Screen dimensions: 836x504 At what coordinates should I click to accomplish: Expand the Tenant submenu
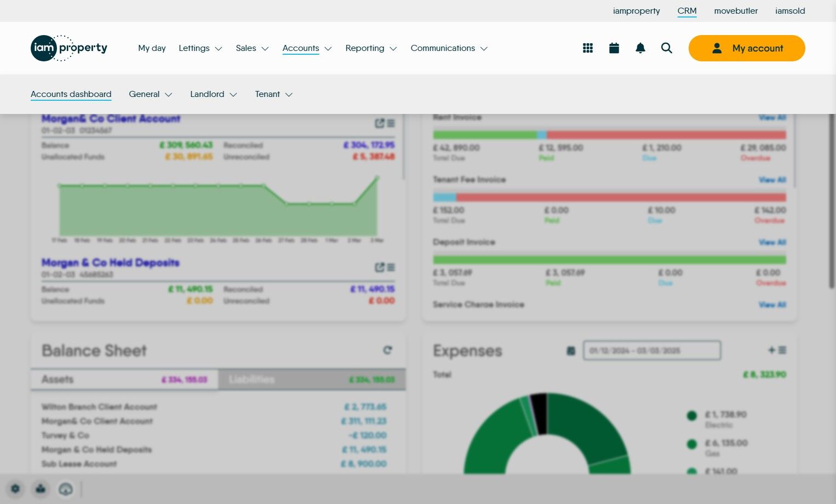[274, 94]
